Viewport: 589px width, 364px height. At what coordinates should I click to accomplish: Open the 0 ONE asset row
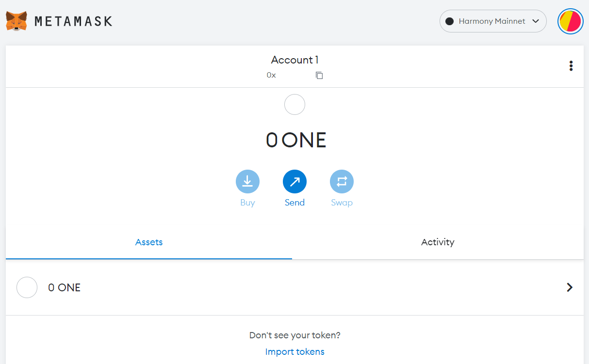tap(294, 287)
